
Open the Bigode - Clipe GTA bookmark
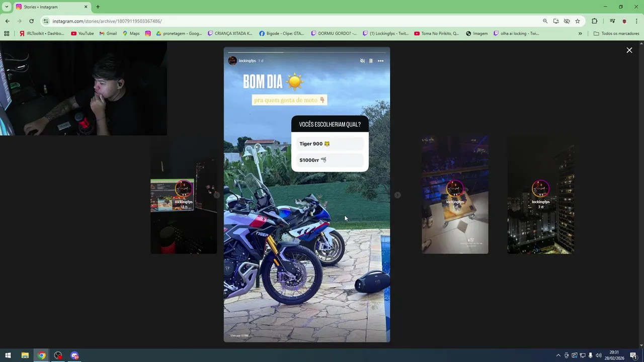tap(282, 34)
